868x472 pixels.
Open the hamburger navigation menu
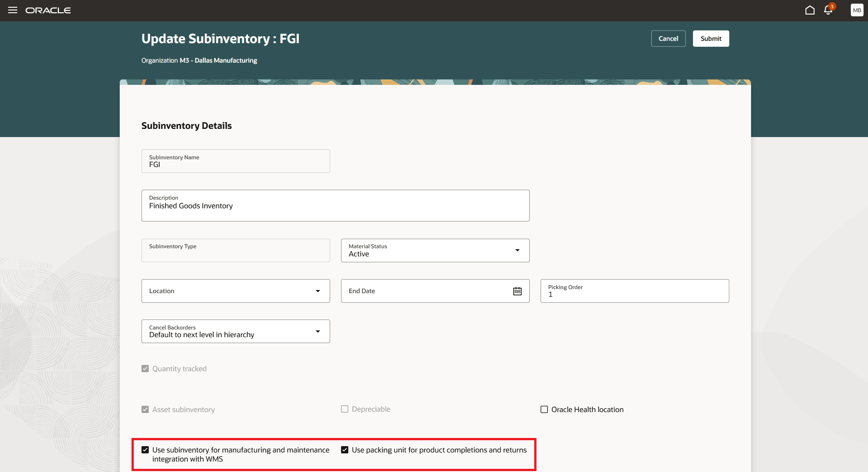13,10
